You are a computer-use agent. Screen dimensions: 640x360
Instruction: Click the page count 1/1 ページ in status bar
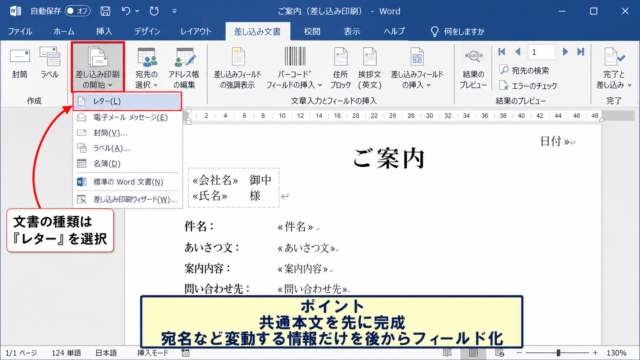(21, 353)
